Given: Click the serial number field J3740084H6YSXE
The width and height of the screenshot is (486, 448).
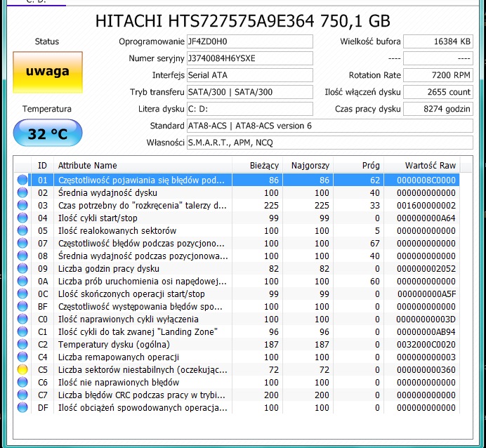Looking at the screenshot, I should [x=250, y=58].
